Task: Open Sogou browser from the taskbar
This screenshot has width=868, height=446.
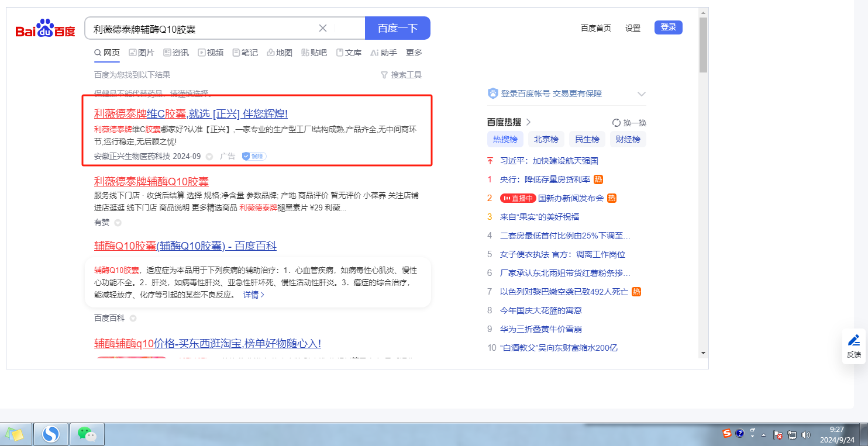Action: tap(51, 434)
